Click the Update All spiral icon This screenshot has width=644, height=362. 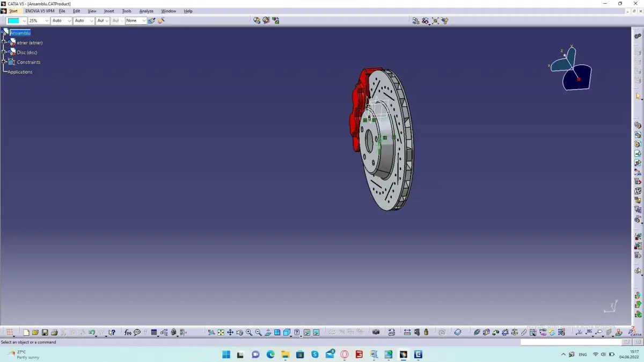tap(442, 332)
